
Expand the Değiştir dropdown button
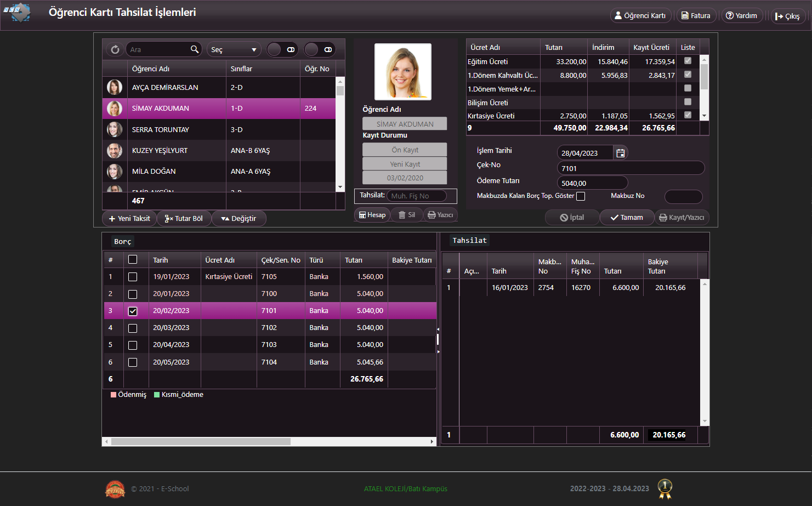[239, 218]
